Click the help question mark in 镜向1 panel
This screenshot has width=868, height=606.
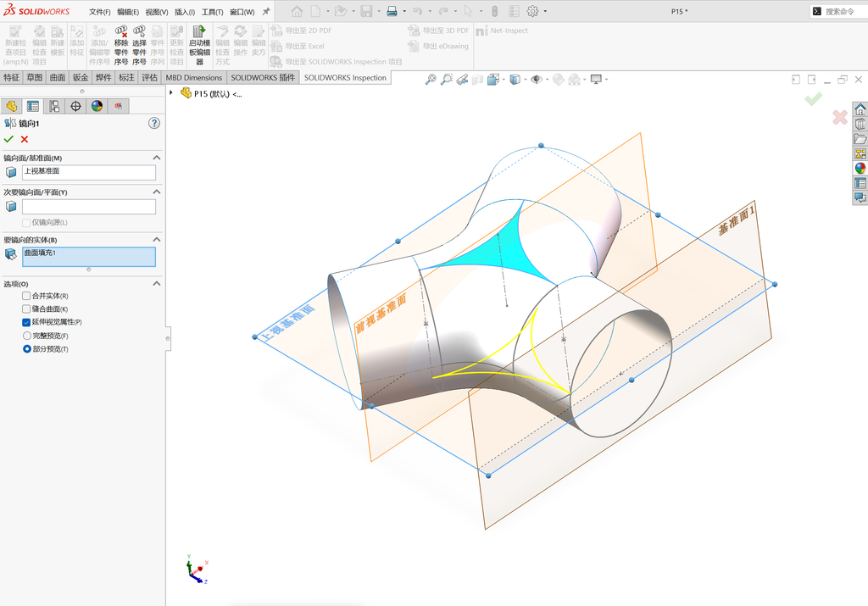[x=154, y=124]
